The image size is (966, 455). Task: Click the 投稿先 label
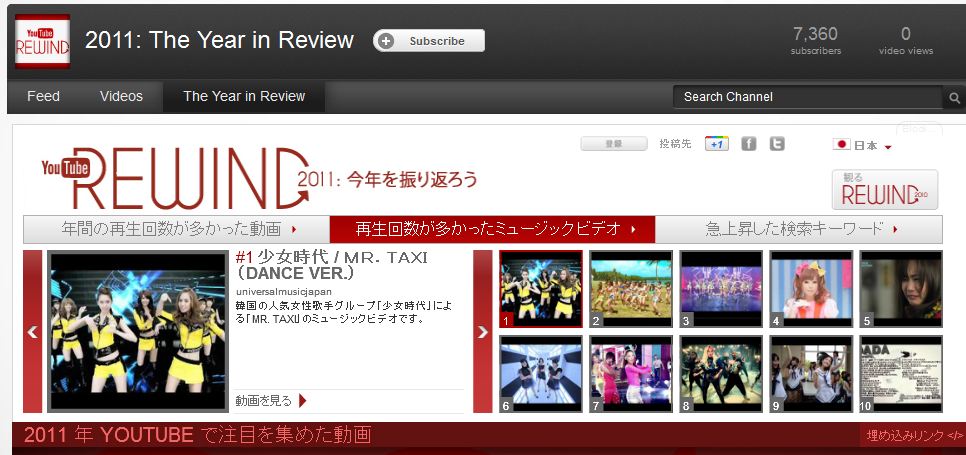coord(675,143)
